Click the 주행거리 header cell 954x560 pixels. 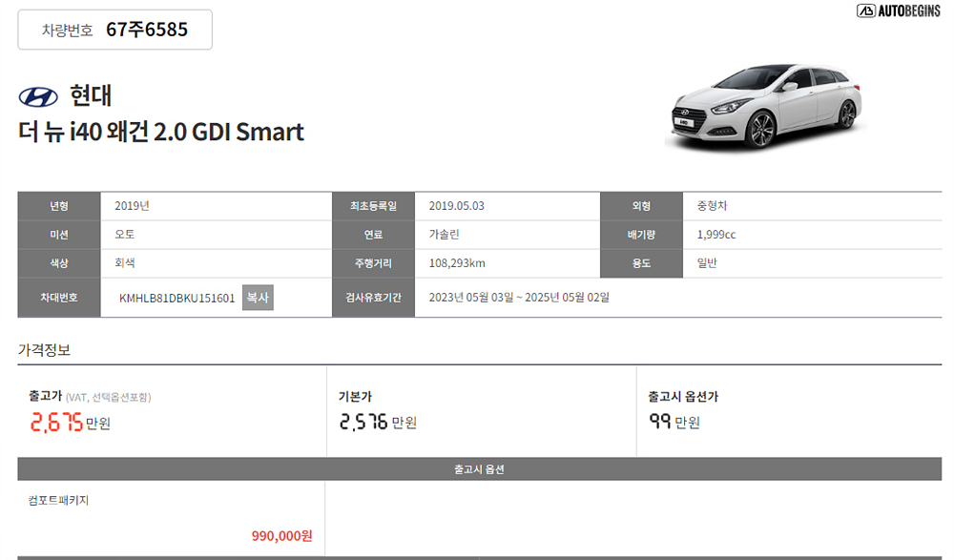(374, 263)
